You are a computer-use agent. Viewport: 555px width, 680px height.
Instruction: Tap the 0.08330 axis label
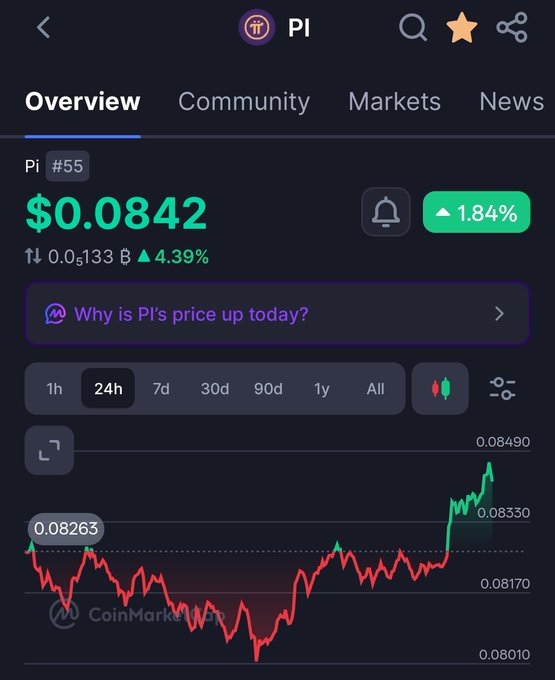click(503, 513)
